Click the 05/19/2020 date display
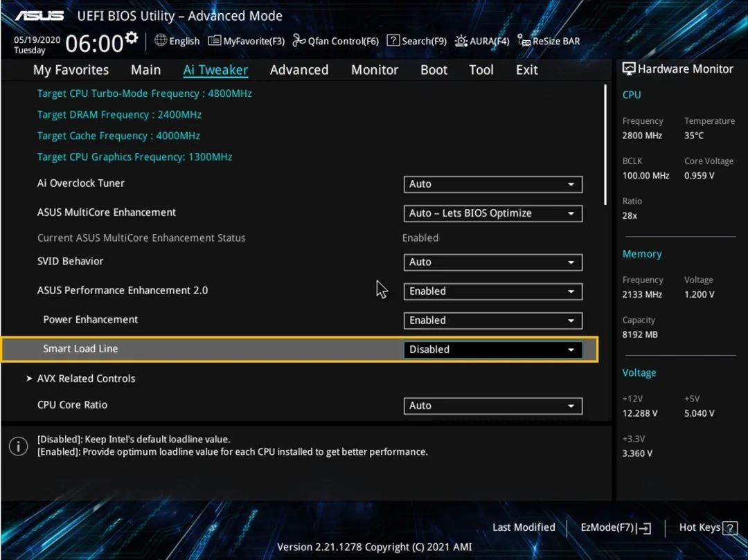 [37, 39]
